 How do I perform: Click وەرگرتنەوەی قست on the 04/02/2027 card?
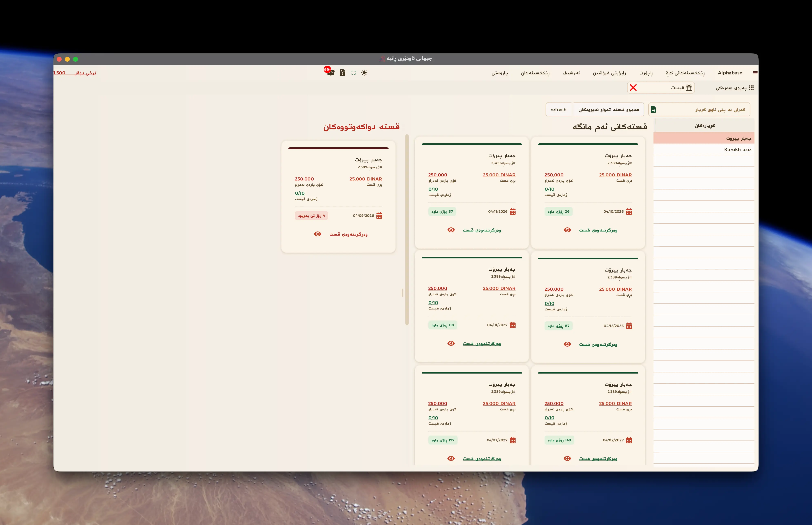point(598,459)
